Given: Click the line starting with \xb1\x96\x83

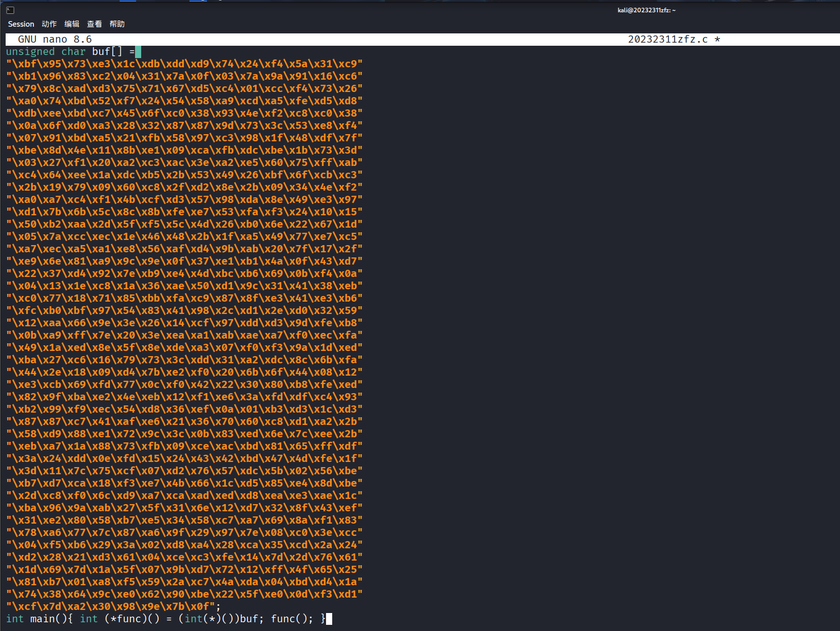Looking at the screenshot, I should (184, 77).
